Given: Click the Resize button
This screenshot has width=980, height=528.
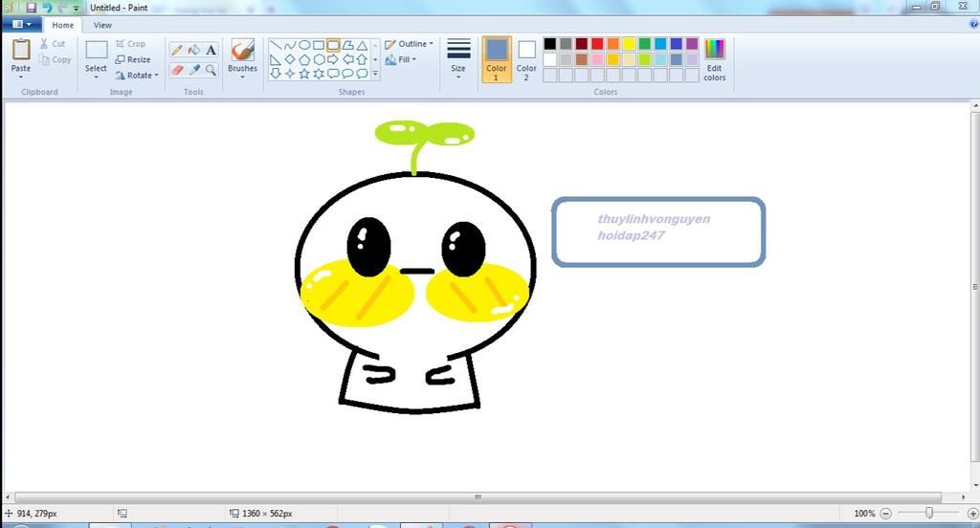Looking at the screenshot, I should [x=133, y=59].
